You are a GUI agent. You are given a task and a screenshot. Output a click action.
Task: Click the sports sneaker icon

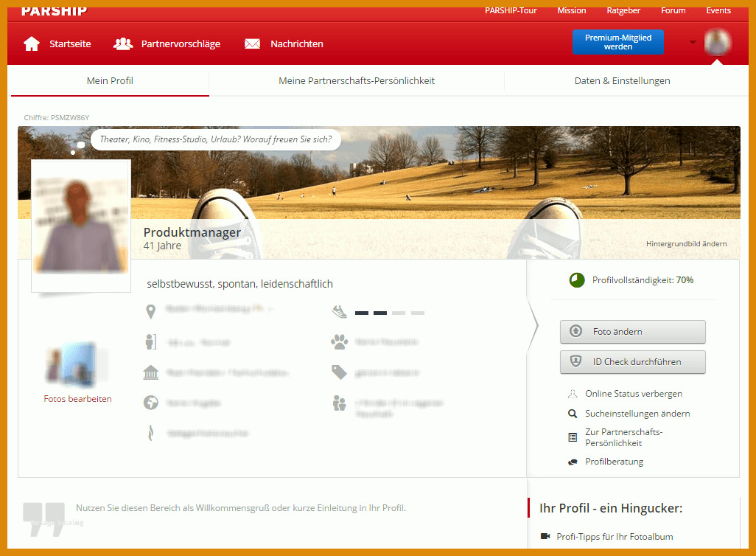[340, 312]
